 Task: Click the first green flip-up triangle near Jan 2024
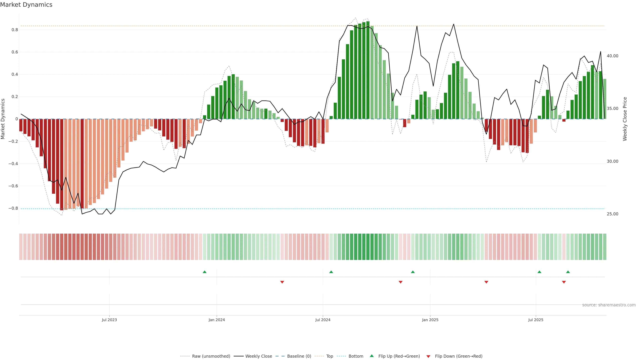[204, 272]
